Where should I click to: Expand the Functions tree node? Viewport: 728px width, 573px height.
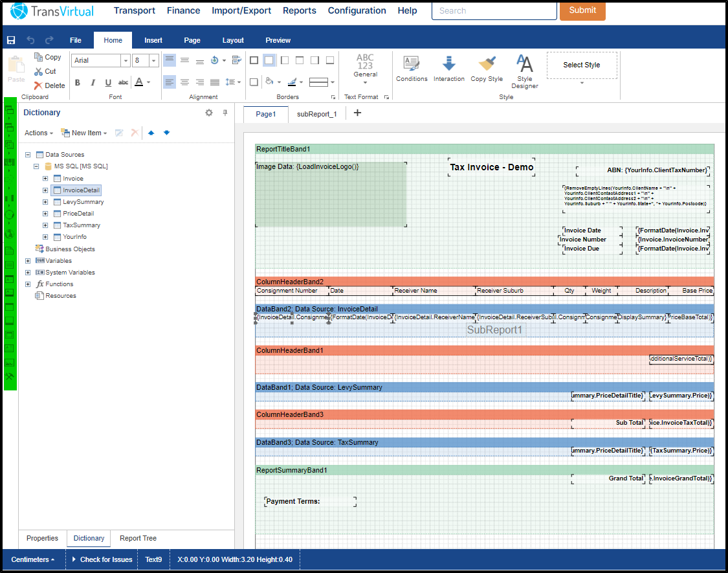(28, 284)
